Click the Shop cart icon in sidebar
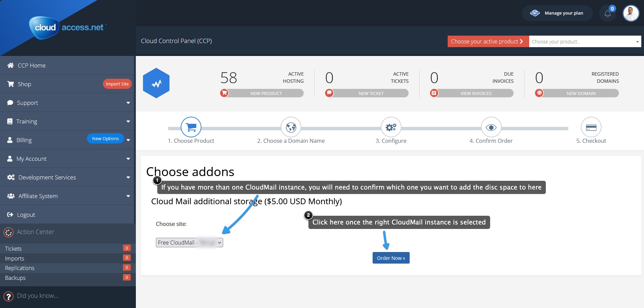This screenshot has height=308, width=644. [x=11, y=84]
